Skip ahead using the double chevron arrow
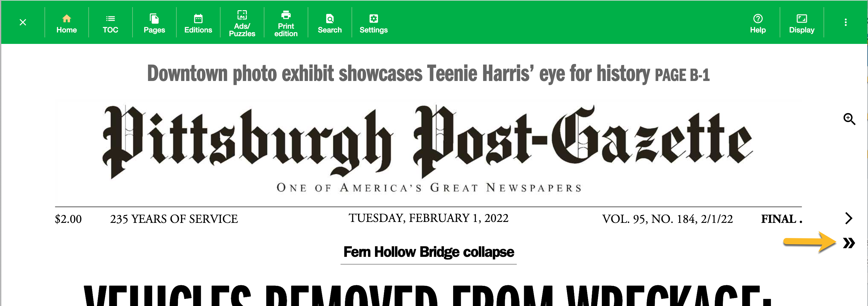 click(x=849, y=243)
